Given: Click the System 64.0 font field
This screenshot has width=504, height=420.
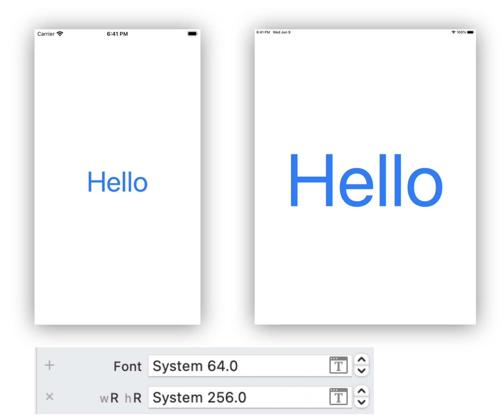Looking at the screenshot, I should tap(250, 366).
